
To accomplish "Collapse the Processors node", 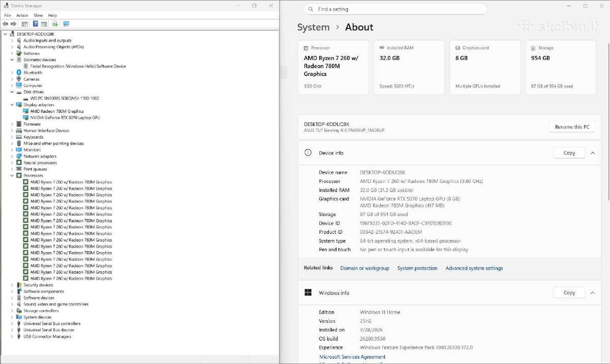I will click(x=12, y=175).
